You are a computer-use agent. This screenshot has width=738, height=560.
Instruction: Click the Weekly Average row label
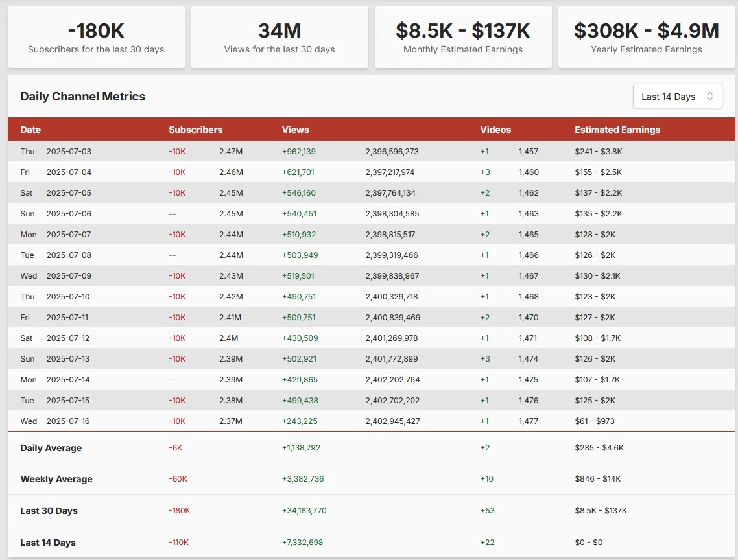(56, 479)
